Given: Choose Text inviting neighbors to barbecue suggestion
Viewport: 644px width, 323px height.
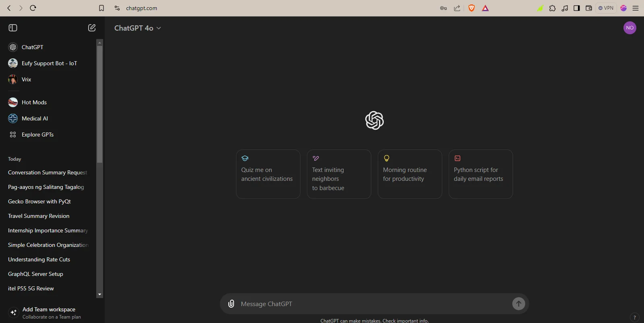Looking at the screenshot, I should pos(339,174).
